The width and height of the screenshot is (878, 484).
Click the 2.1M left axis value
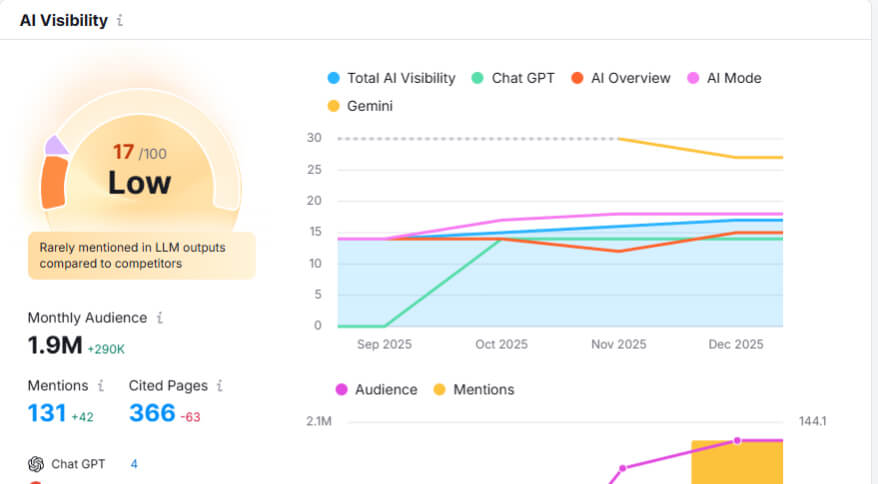[x=319, y=421]
